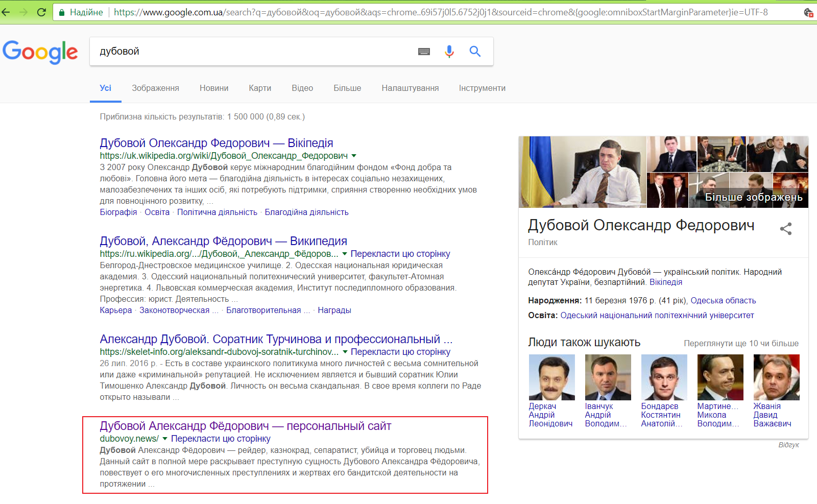The image size is (817, 504).
Task: Click the browser back arrow
Action: (x=6, y=12)
